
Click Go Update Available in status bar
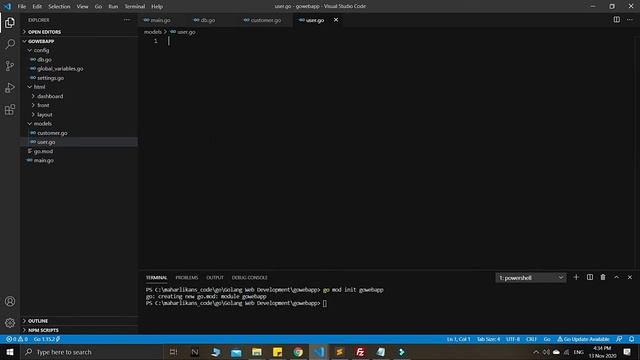click(584, 339)
